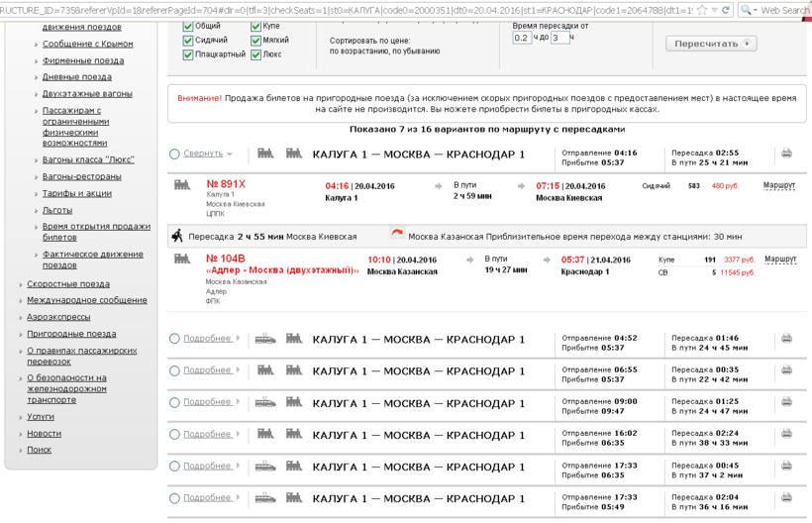Click the red transfer arrow icon
Screen dimensions: 812x523
click(x=396, y=235)
